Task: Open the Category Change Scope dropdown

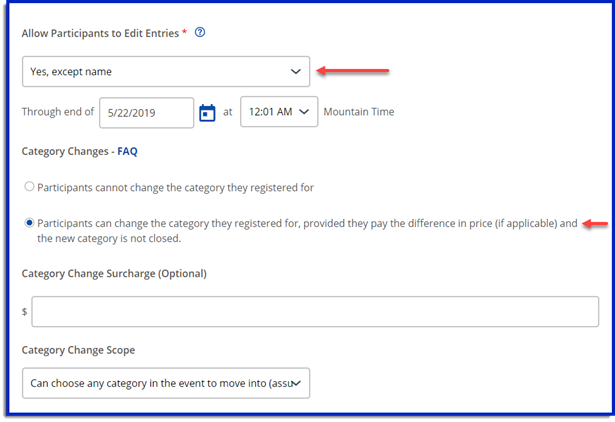Action: point(165,382)
